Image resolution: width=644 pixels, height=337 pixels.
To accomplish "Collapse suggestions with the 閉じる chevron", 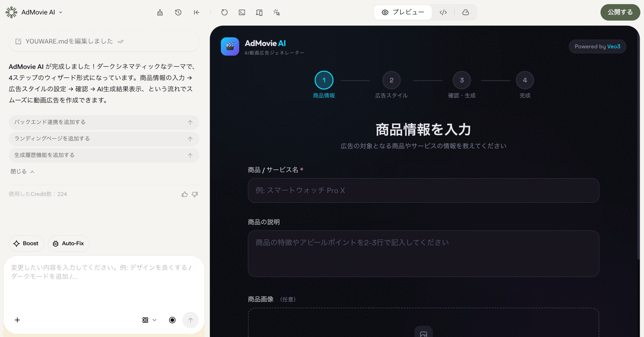I will [32, 172].
